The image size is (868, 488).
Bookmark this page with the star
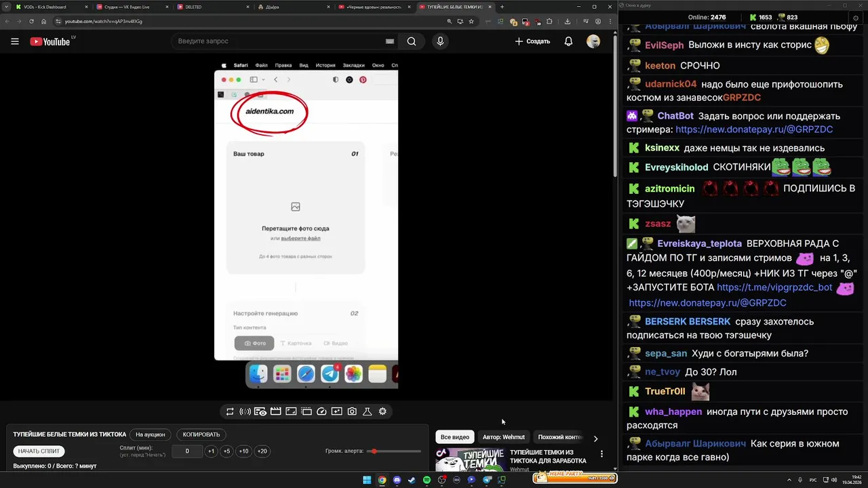coord(471,21)
